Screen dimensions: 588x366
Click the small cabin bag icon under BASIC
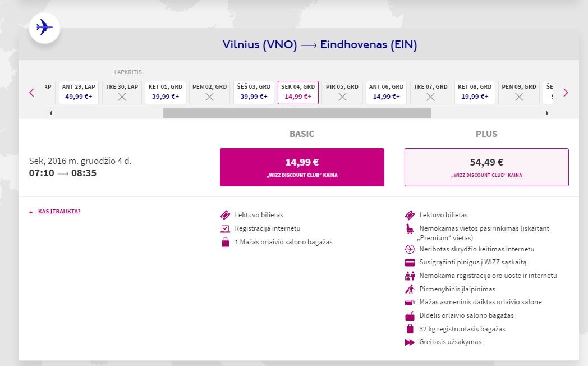pos(226,243)
